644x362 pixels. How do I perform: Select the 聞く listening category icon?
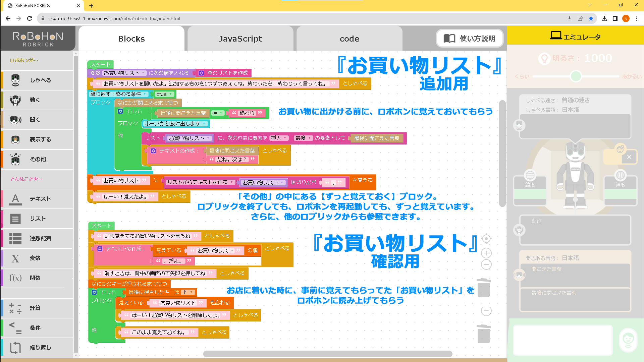pos(15,120)
